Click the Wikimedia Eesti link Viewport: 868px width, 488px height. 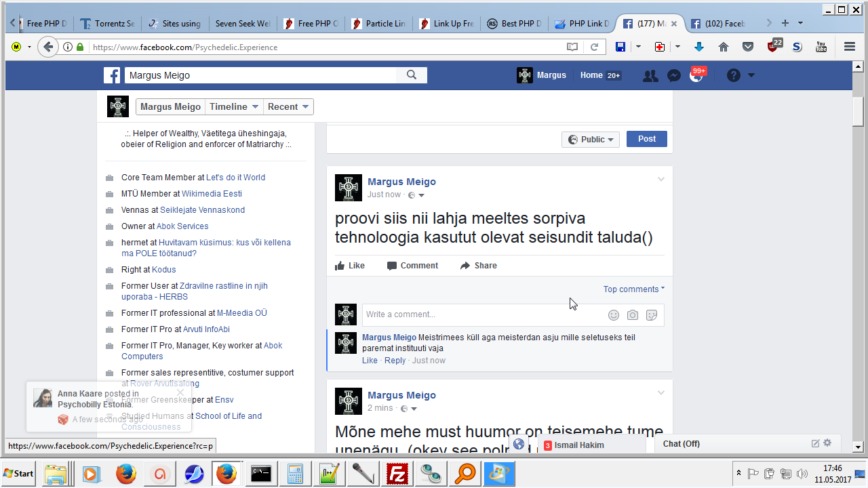click(x=212, y=194)
